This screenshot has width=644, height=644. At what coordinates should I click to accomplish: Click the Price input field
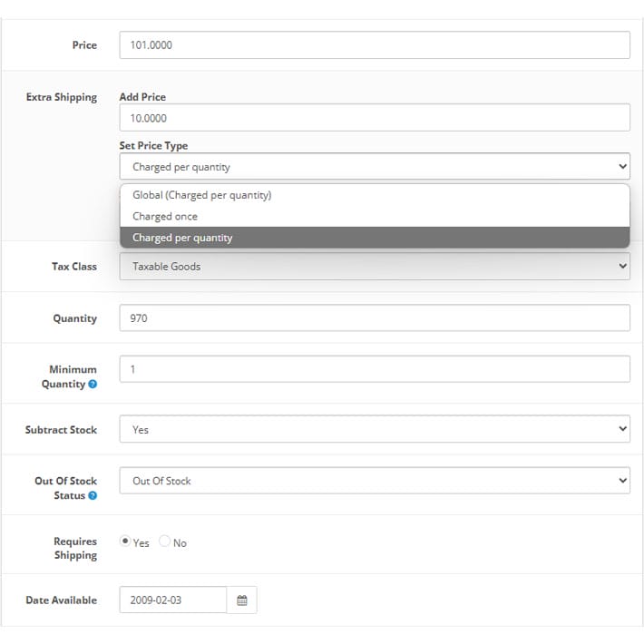(x=375, y=44)
